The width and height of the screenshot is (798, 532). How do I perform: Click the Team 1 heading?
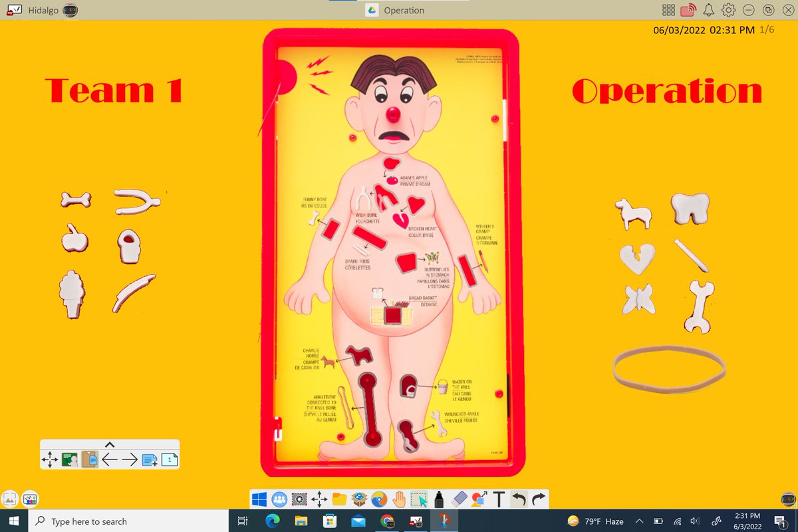(x=114, y=91)
